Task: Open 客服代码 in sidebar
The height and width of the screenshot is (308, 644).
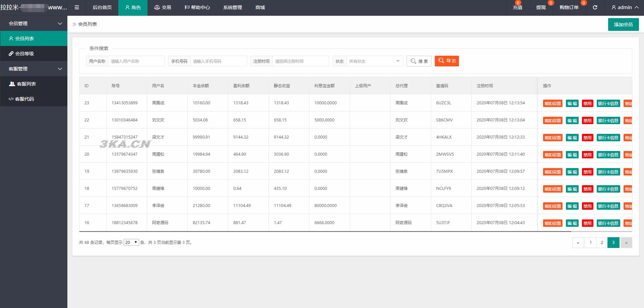Action: point(34,99)
